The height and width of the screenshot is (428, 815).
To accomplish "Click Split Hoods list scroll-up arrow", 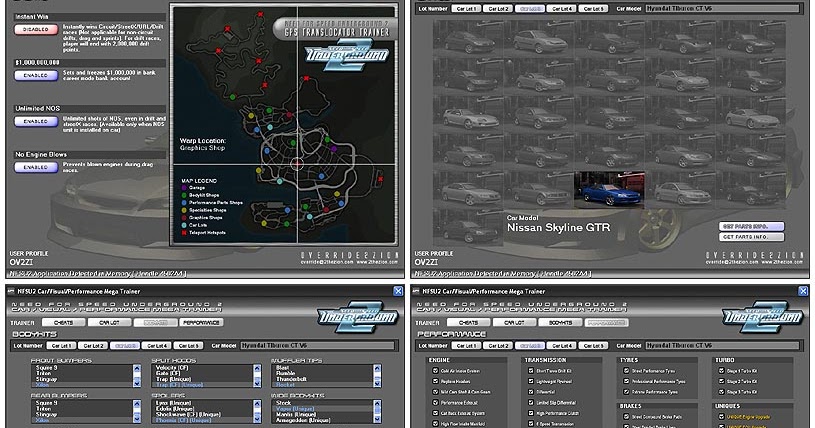I will (257, 368).
